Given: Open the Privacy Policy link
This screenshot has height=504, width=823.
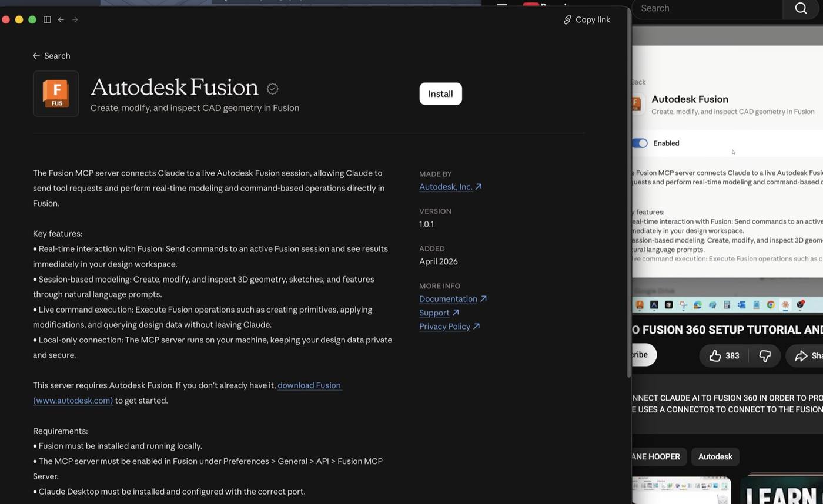Looking at the screenshot, I should 449,327.
